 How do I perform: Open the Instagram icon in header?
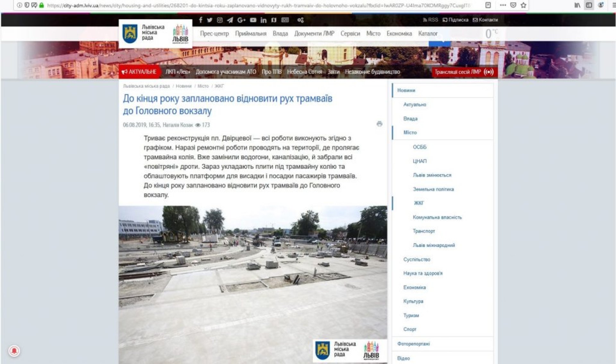pos(220,20)
